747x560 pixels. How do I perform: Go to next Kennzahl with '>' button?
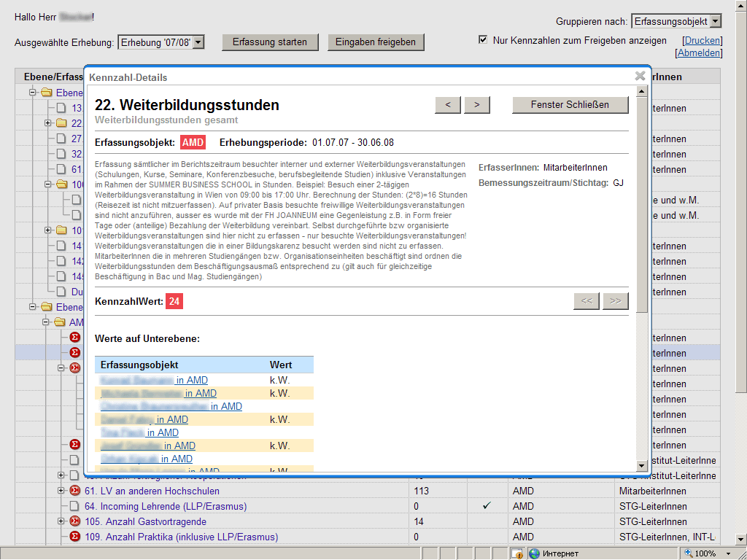point(476,105)
